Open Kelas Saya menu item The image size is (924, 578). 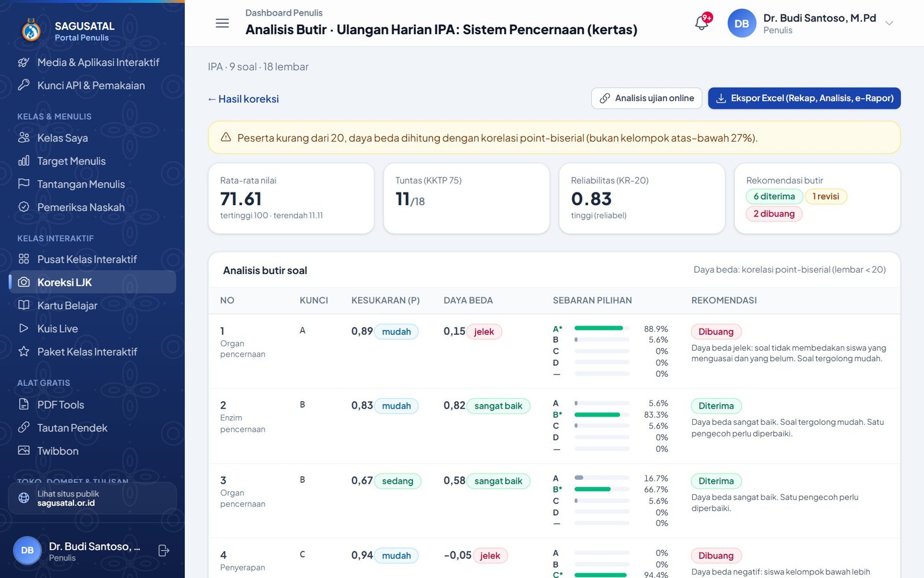tap(92, 138)
